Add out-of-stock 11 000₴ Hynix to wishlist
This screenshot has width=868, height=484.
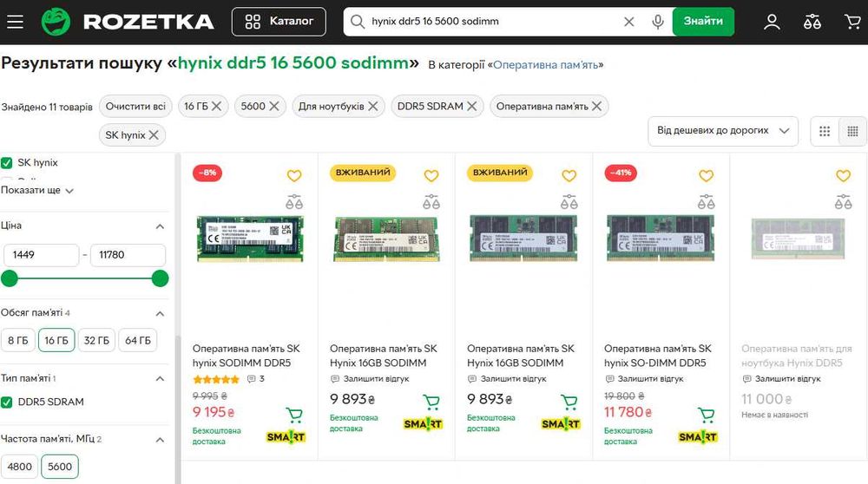(x=843, y=176)
